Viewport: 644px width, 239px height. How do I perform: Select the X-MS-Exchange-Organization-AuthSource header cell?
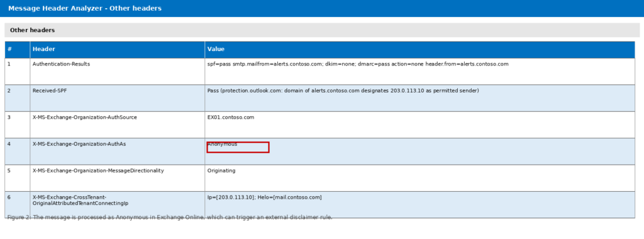click(x=118, y=125)
